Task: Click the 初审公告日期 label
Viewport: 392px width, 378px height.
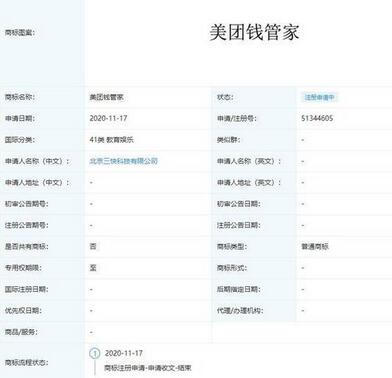Action: coord(238,204)
